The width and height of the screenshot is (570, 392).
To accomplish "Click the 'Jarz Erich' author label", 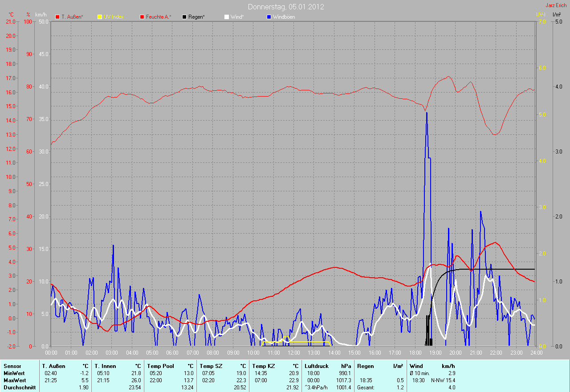I will [x=556, y=5].
